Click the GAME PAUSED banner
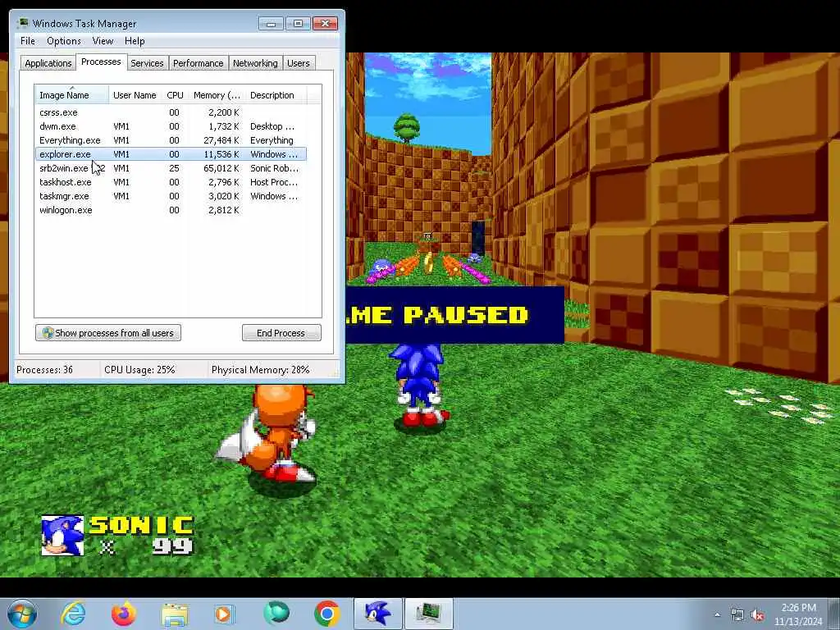This screenshot has height=630, width=840. tap(454, 315)
